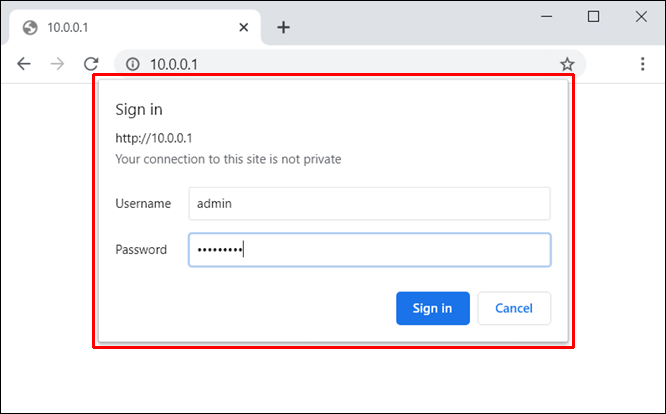The height and width of the screenshot is (414, 666).
Task: Click the address bar URL text
Action: [174, 64]
